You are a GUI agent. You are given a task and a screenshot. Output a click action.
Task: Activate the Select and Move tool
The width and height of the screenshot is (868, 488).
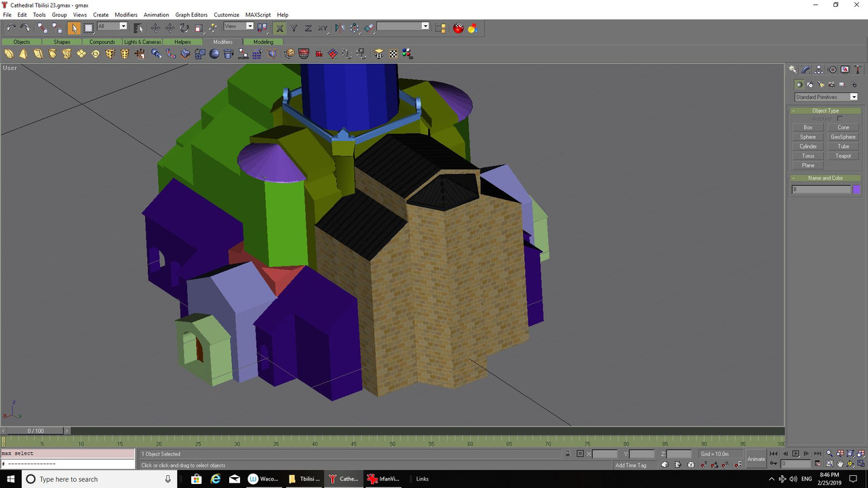155,28
